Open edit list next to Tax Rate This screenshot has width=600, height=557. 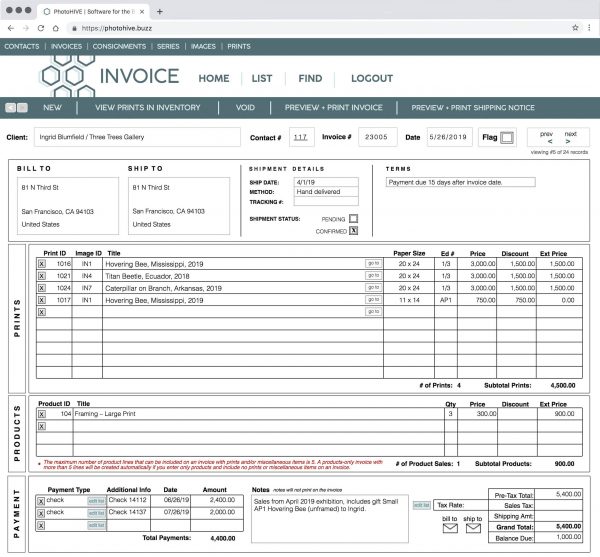(422, 506)
